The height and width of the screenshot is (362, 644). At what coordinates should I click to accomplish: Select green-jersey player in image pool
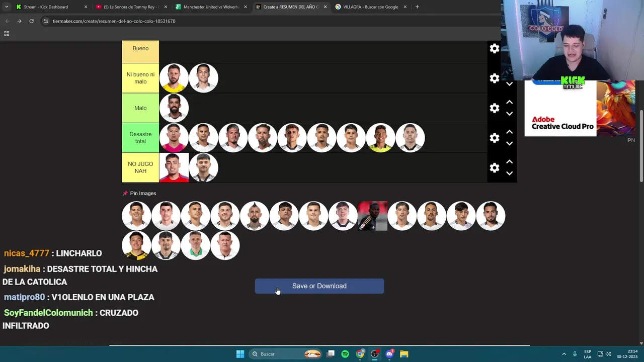click(196, 245)
